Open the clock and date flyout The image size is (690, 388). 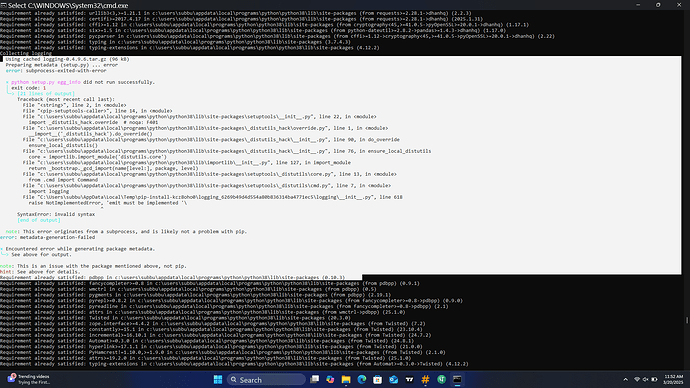[673, 379]
